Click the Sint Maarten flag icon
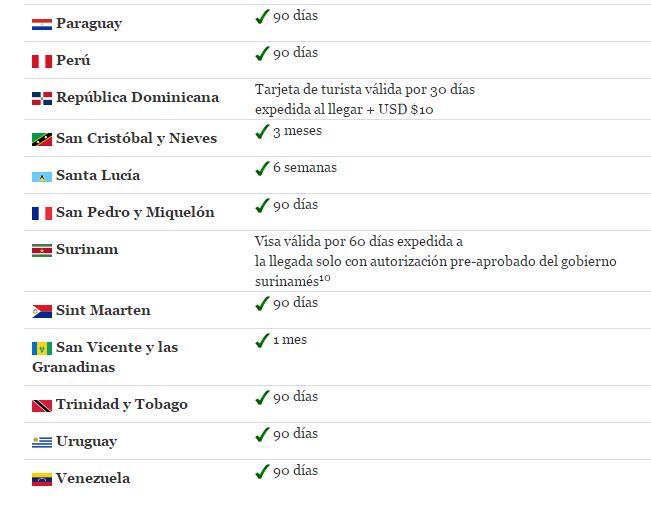The width and height of the screenshot is (651, 509). [x=42, y=311]
